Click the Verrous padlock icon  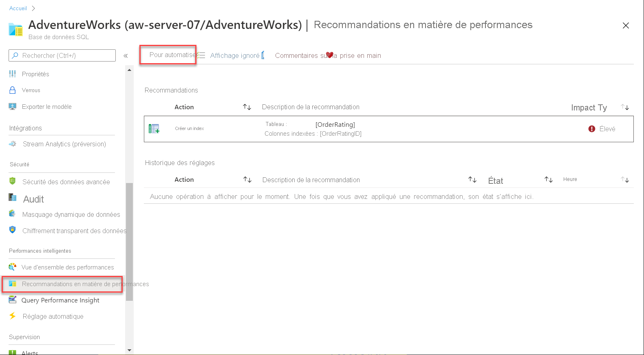tap(13, 90)
